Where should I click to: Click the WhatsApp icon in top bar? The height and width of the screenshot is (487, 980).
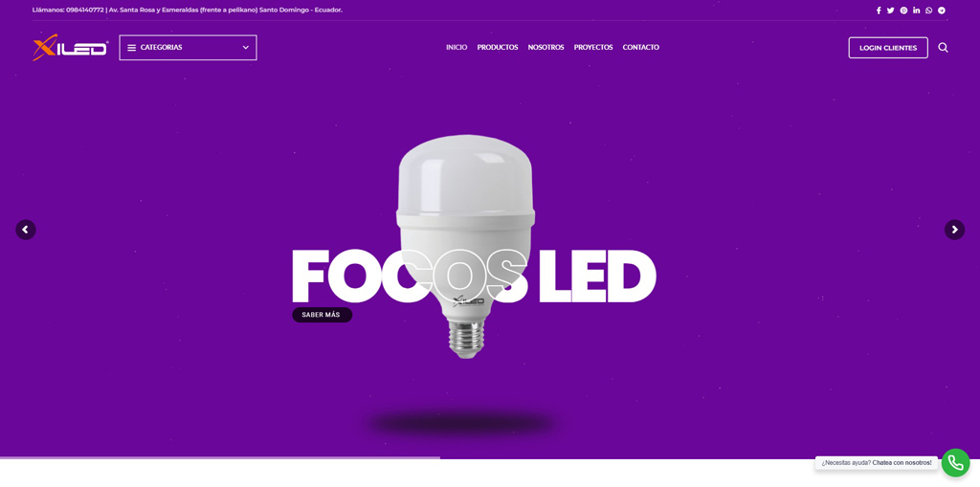928,10
